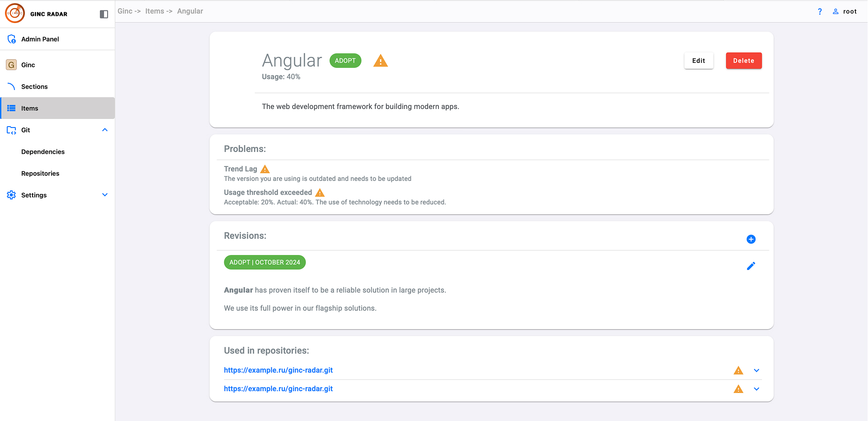Click the Usage threshold exceeded warning icon
This screenshot has height=421, width=868.
coord(320,193)
